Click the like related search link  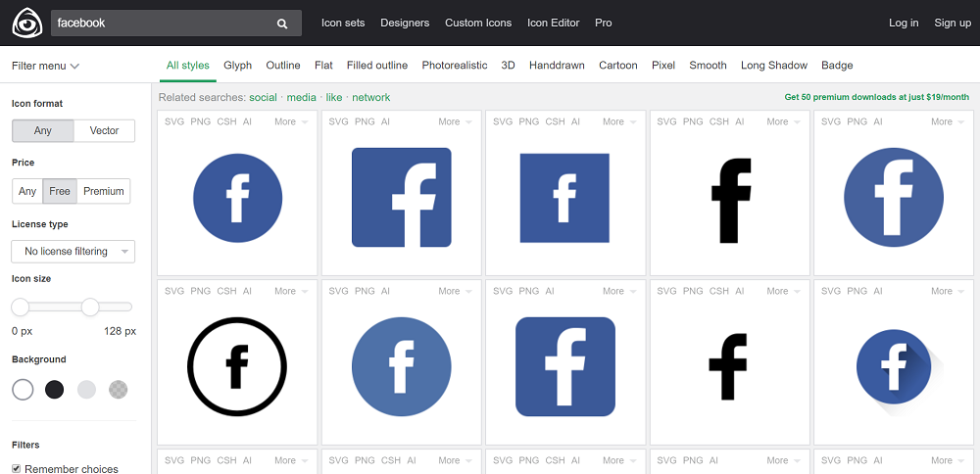click(334, 97)
